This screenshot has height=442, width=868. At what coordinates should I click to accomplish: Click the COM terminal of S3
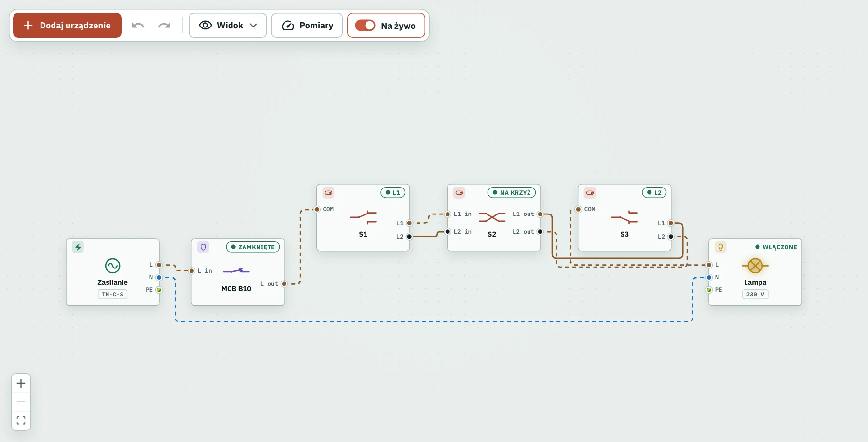pyautogui.click(x=578, y=209)
